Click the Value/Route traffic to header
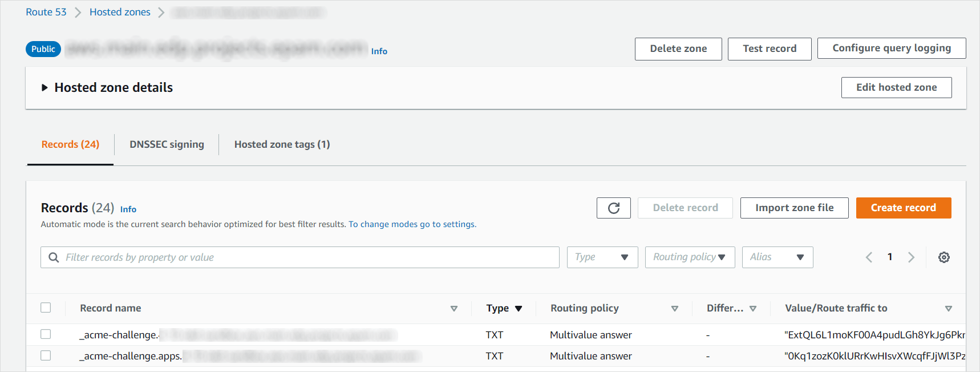Screen dimensions: 980x372 pyautogui.click(x=836, y=308)
